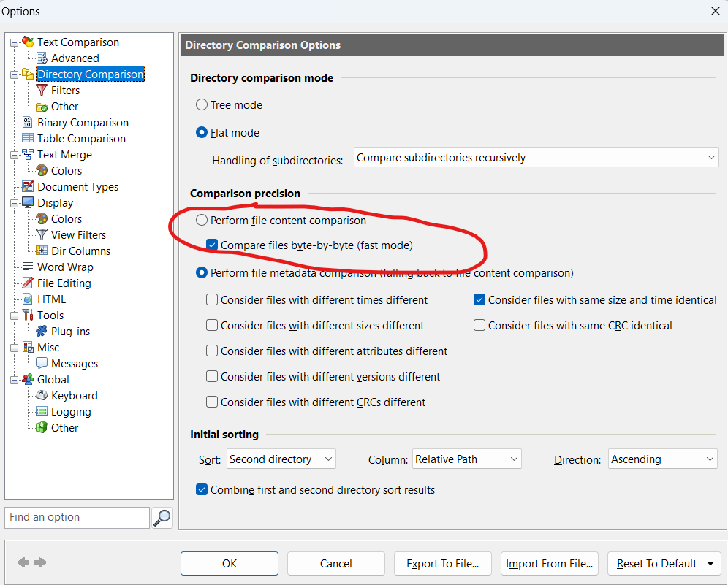The height and width of the screenshot is (585, 728).
Task: Click the HTML page icon
Action: [x=28, y=299]
